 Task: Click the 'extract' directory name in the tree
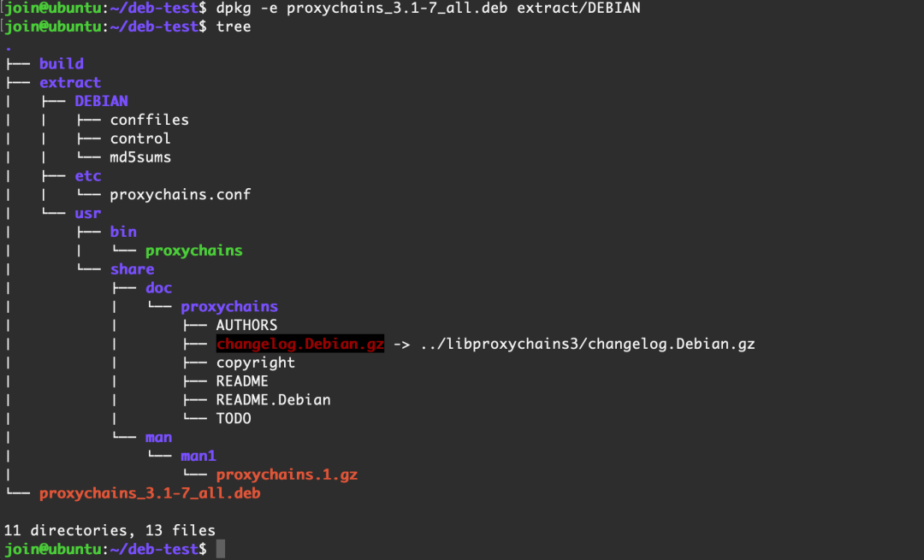(x=70, y=82)
